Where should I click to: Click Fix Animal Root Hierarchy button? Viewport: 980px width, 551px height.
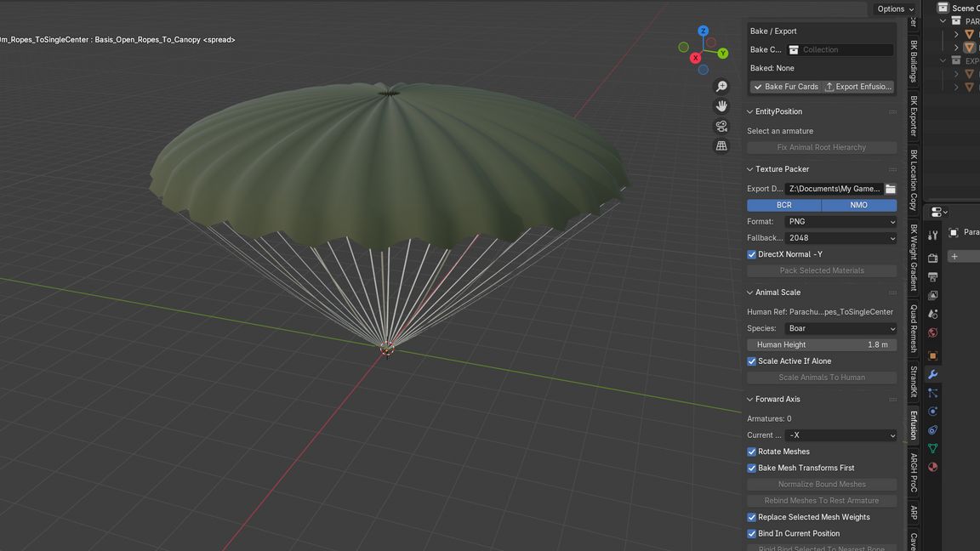(822, 147)
